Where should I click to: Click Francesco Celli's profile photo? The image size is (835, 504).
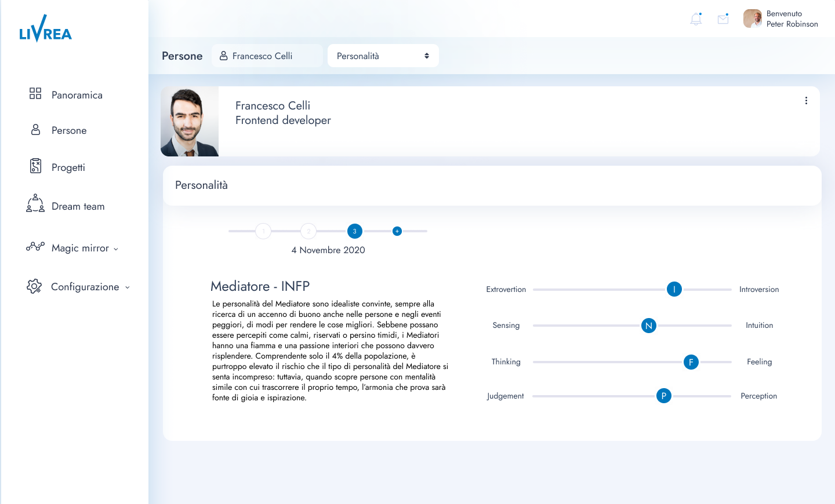pos(190,122)
